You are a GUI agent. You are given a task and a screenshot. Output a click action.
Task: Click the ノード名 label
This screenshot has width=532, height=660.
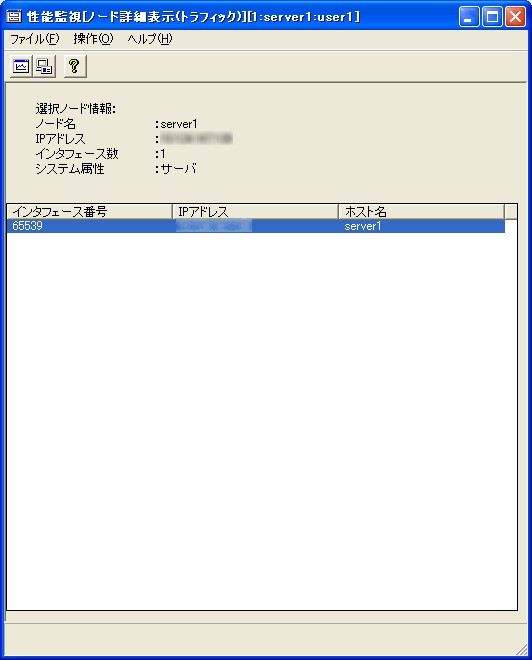pos(56,124)
